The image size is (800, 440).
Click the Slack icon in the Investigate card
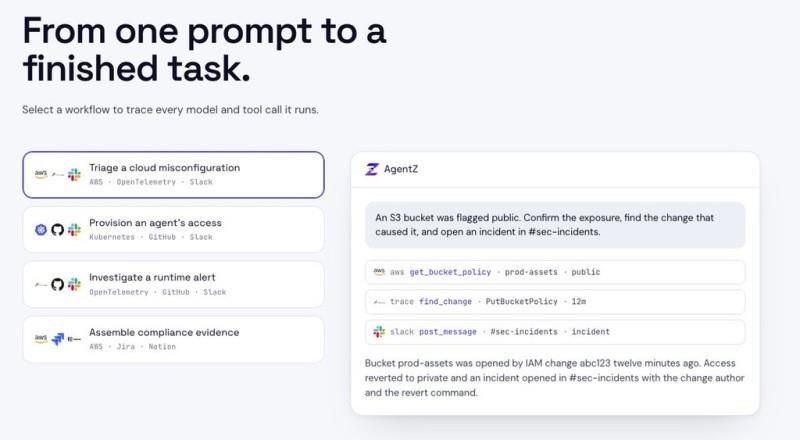pyautogui.click(x=74, y=284)
